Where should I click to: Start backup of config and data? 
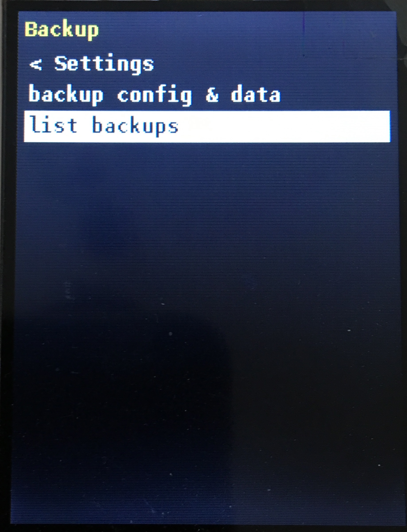click(155, 95)
